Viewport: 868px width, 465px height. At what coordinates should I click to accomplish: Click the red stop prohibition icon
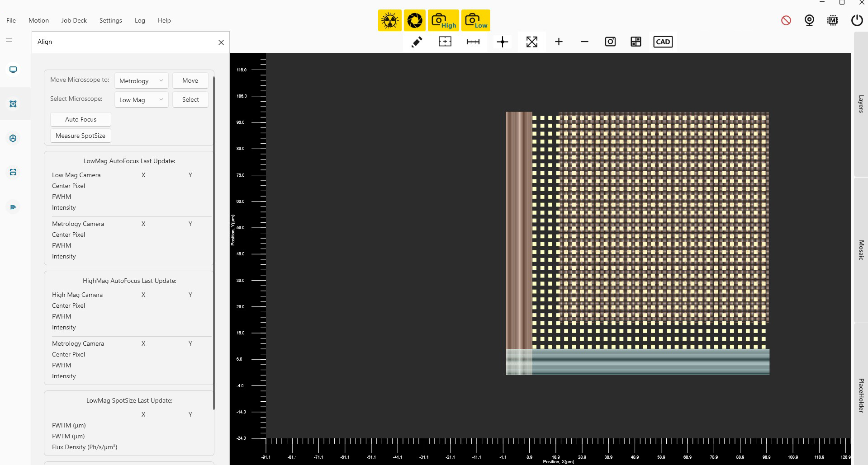tap(786, 20)
